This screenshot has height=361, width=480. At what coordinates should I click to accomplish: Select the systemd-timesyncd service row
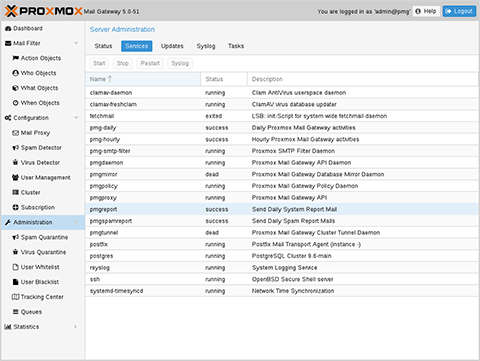coord(282,291)
